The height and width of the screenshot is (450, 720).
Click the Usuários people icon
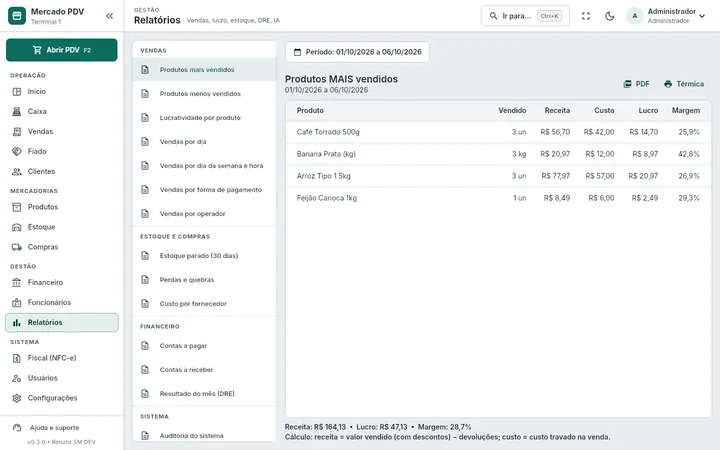click(x=17, y=378)
